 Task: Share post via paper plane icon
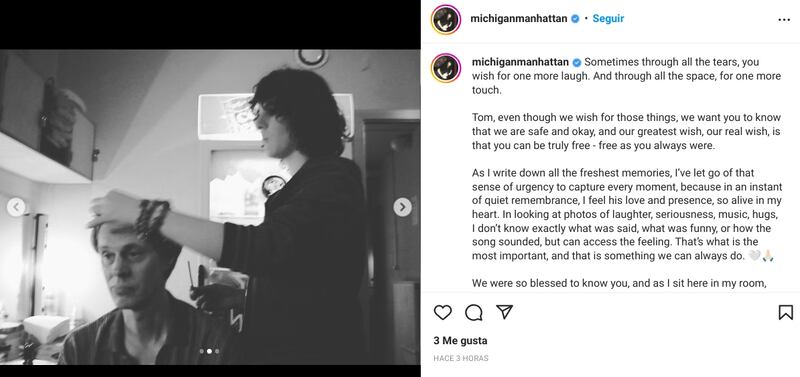pos(504,312)
